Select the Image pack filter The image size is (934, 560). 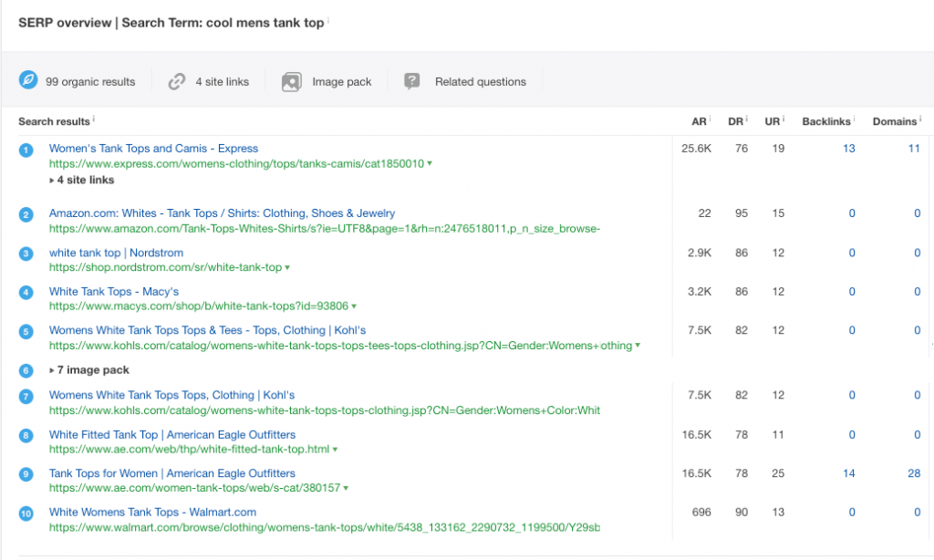click(327, 81)
